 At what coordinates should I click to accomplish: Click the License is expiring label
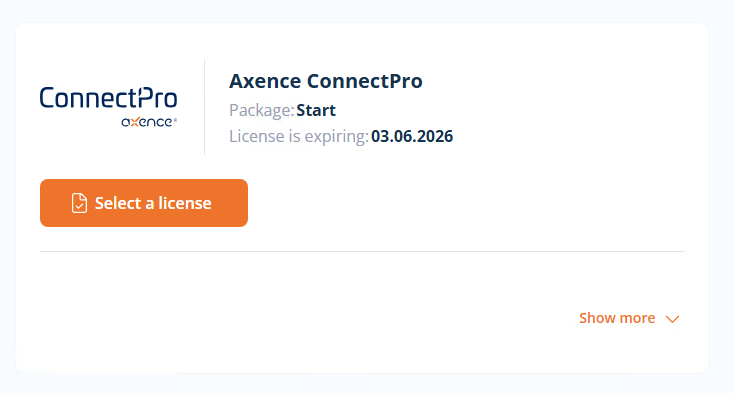(299, 136)
